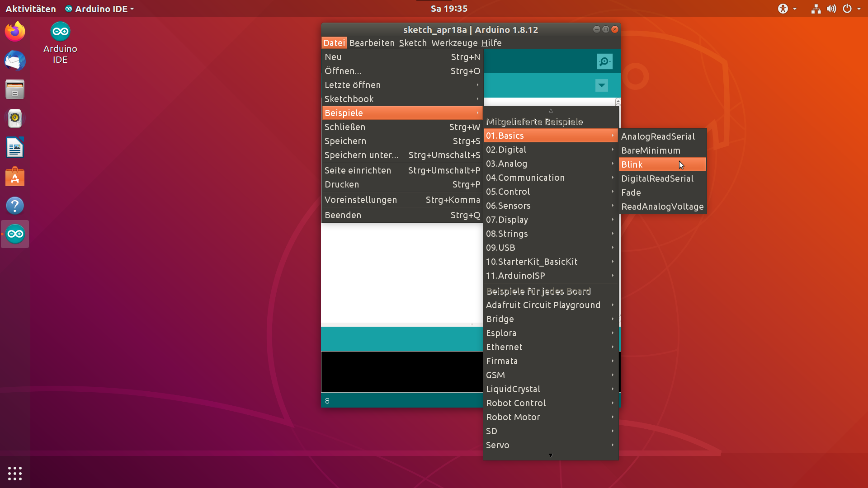Expand the Adafruit Circuit Playground submenu
This screenshot has height=488, width=868.
point(551,305)
